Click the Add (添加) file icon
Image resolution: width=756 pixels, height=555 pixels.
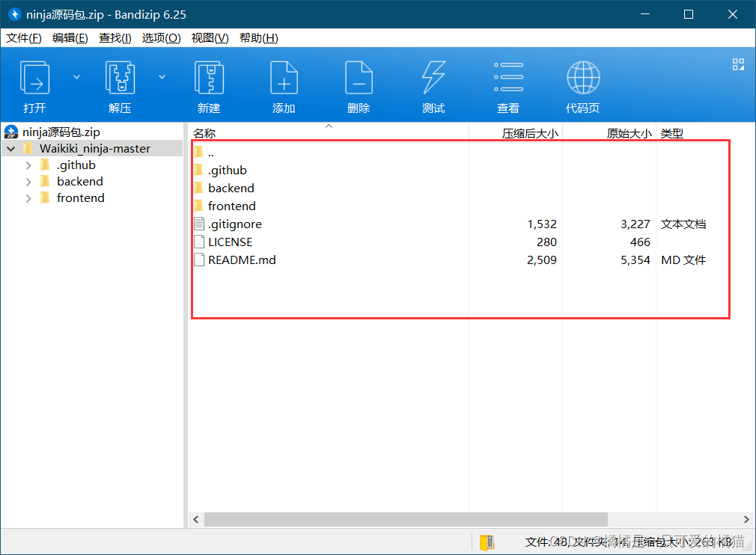284,78
